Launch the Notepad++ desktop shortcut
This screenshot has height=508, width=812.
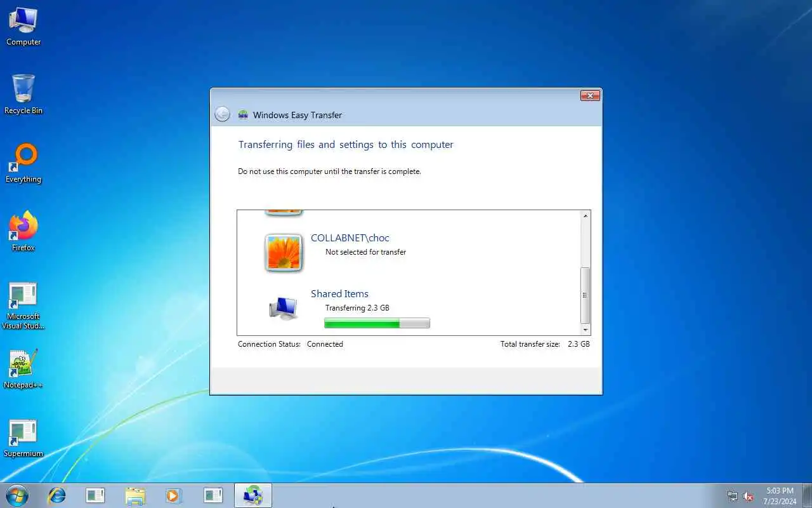click(23, 369)
